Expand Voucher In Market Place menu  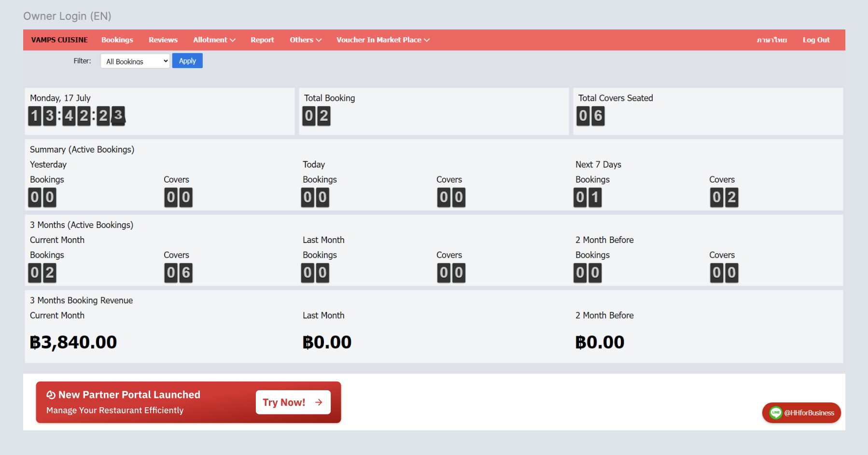pyautogui.click(x=382, y=40)
